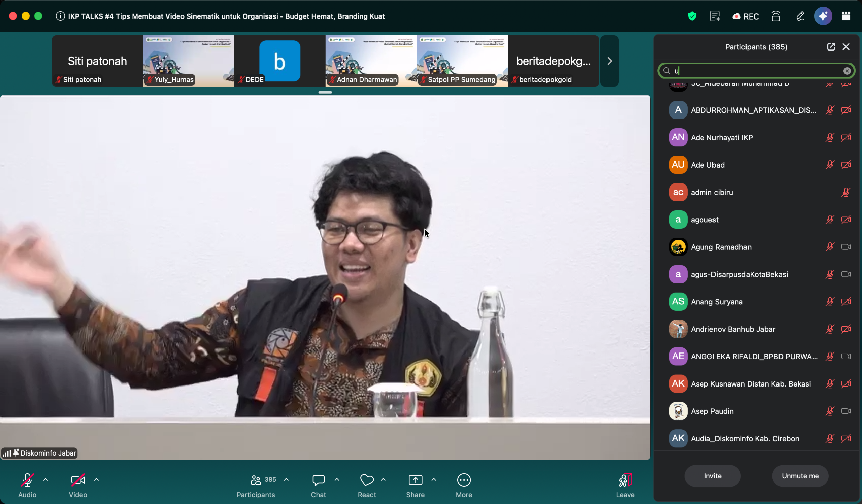Open video options with Video chevron

[x=96, y=479]
